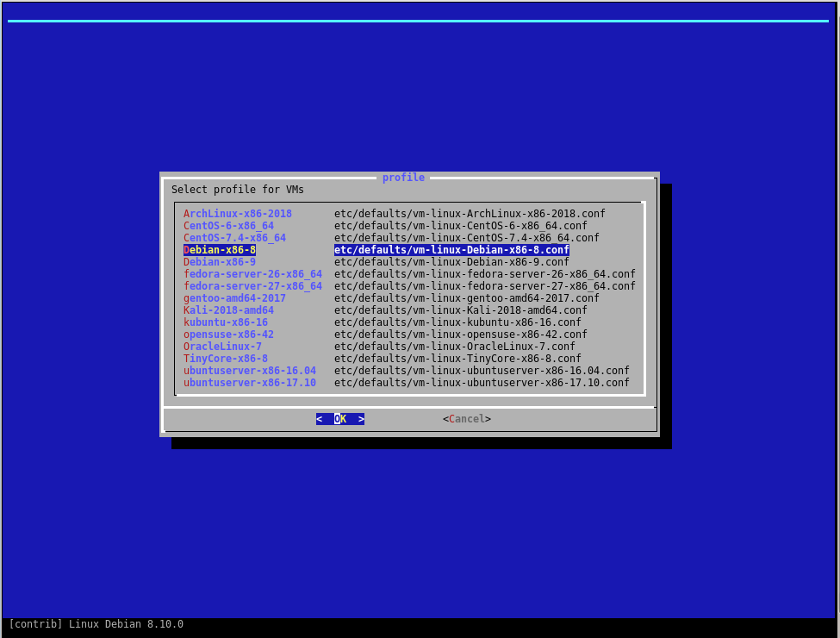Click the 'profile' dialog title

coord(403,178)
